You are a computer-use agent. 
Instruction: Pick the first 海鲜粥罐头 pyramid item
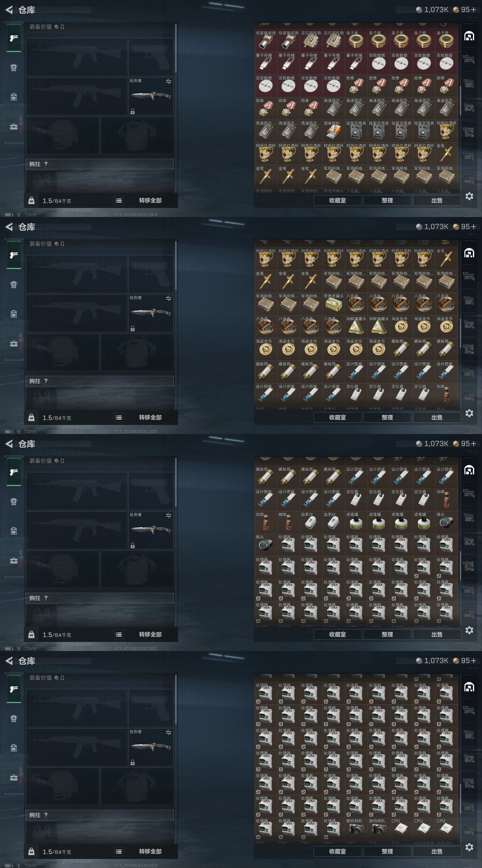(x=356, y=326)
